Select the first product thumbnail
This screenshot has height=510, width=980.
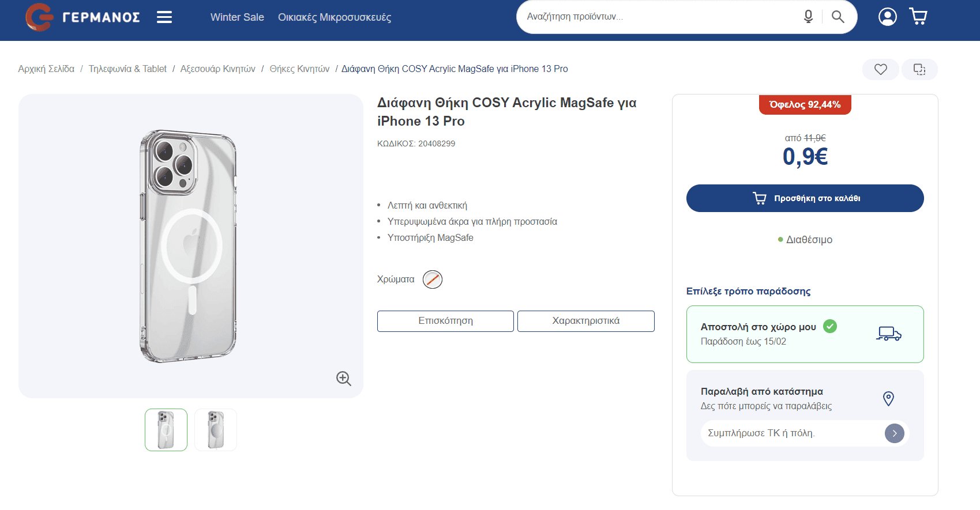tap(166, 430)
